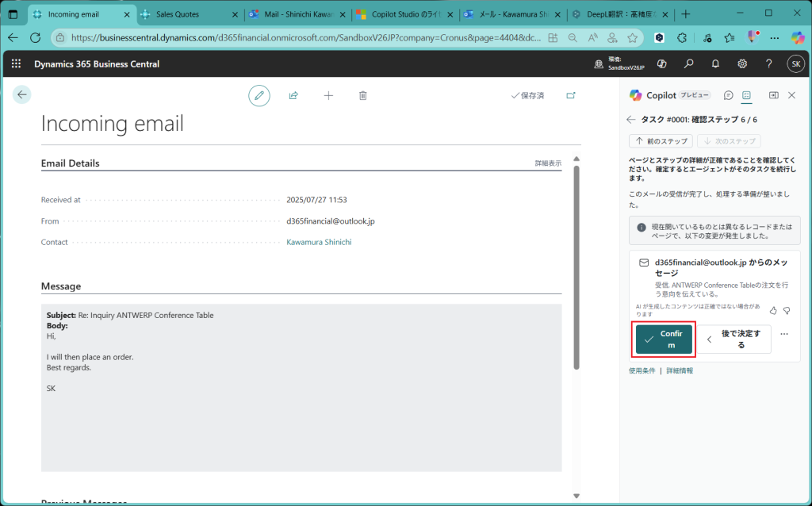Go back from タスク #0001 in Copilot
Image resolution: width=812 pixels, height=506 pixels.
pos(630,120)
